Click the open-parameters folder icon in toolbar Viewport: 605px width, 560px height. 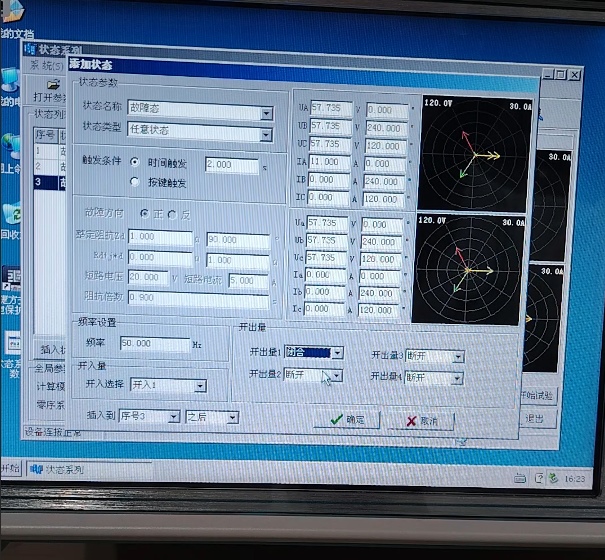(x=53, y=83)
